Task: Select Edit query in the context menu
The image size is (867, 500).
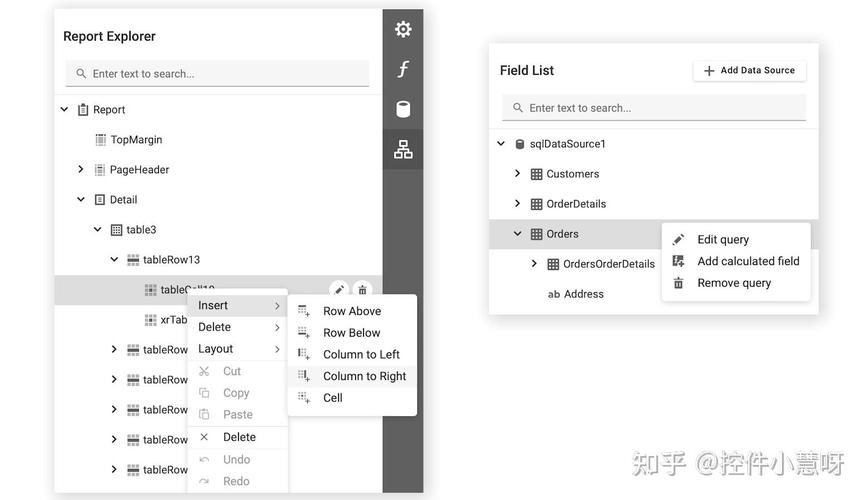Action: (736, 239)
